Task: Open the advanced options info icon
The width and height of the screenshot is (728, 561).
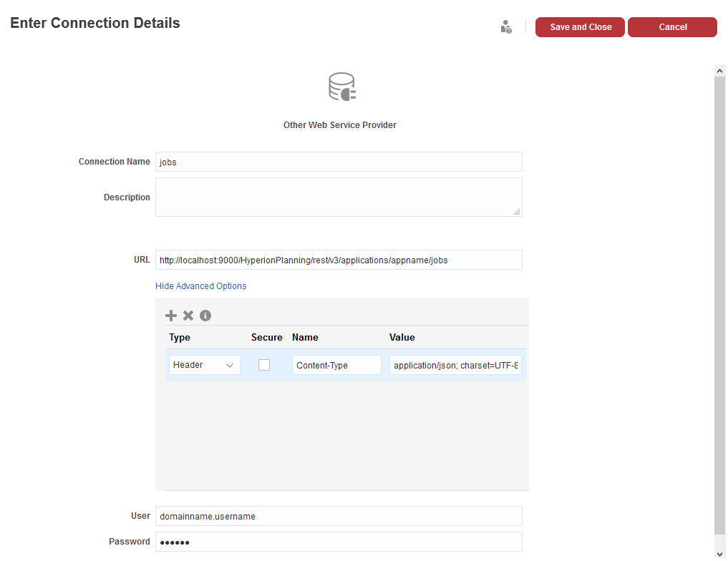Action: click(205, 316)
